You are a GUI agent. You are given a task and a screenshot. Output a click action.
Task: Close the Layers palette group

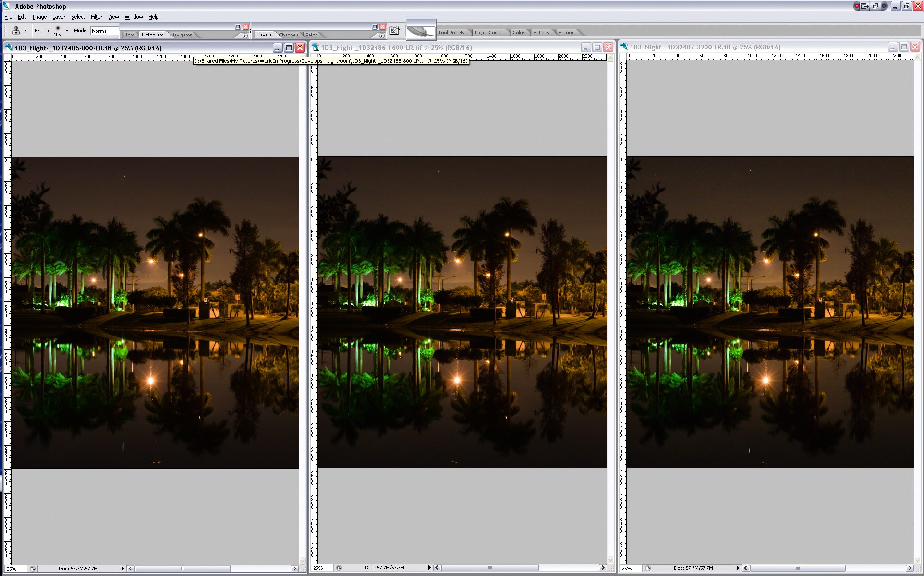coord(382,27)
